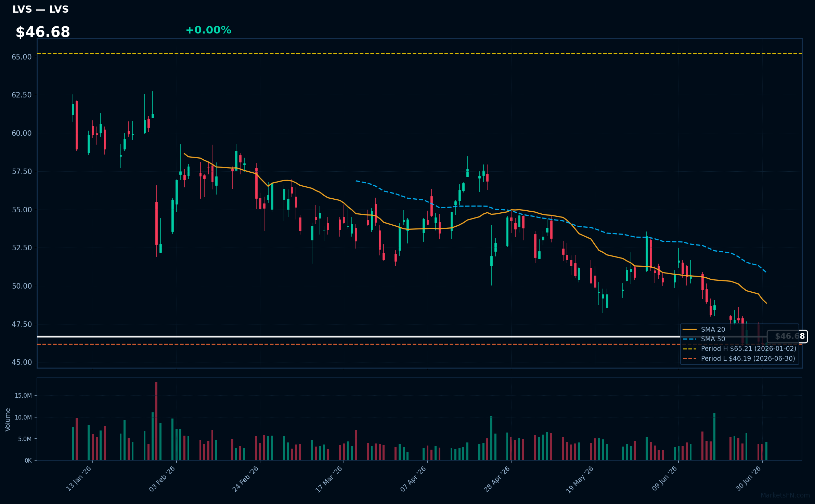Viewport: 815px width, 504px height.
Task: Click the vertical "Volume" axis title
Action: pos(8,420)
